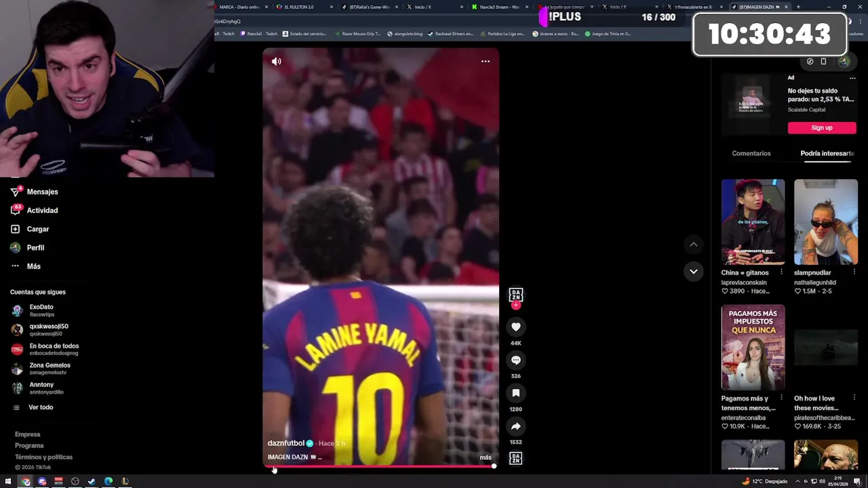The image size is (868, 488).
Task: Open the daznfutbol username link
Action: pos(286,443)
